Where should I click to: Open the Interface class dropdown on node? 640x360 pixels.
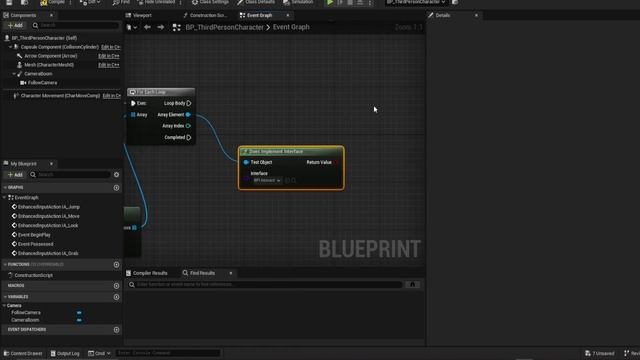(267, 180)
